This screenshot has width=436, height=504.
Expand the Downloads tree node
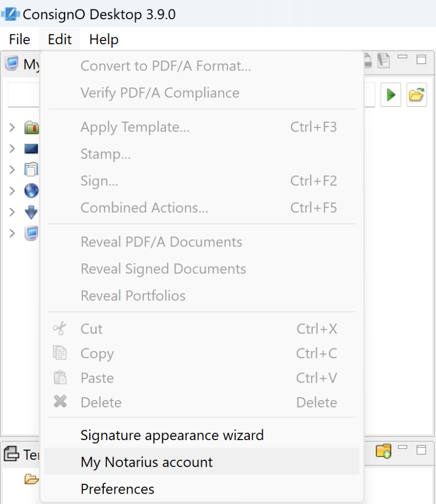pyautogui.click(x=12, y=212)
